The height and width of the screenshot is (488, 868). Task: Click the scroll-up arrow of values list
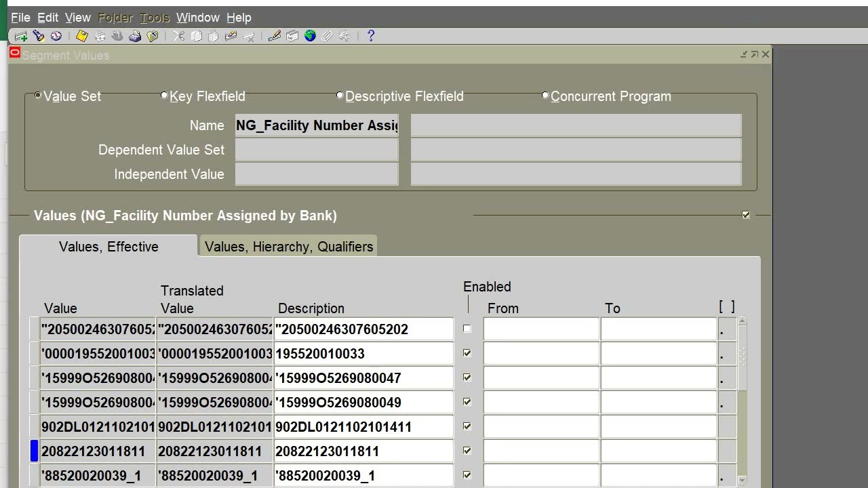742,321
